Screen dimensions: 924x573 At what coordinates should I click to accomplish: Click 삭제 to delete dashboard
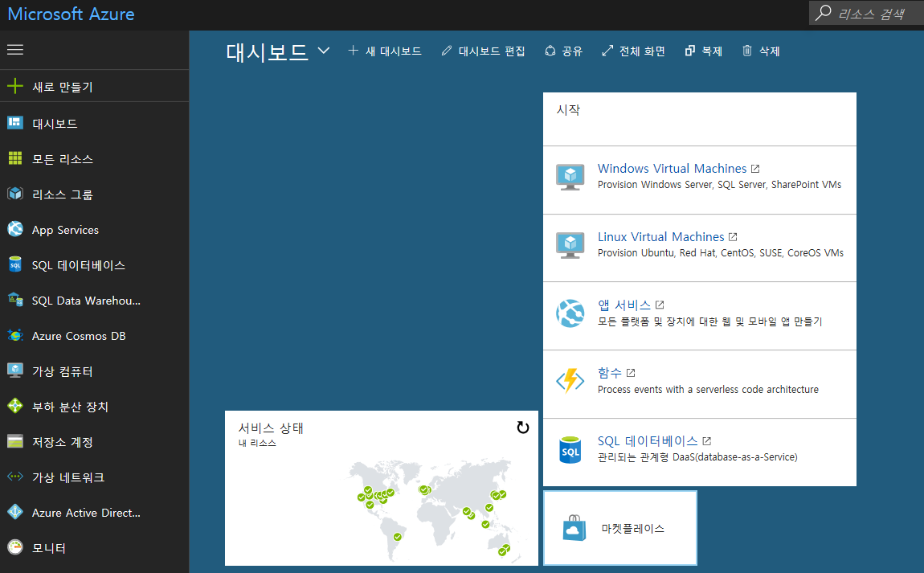coord(761,51)
